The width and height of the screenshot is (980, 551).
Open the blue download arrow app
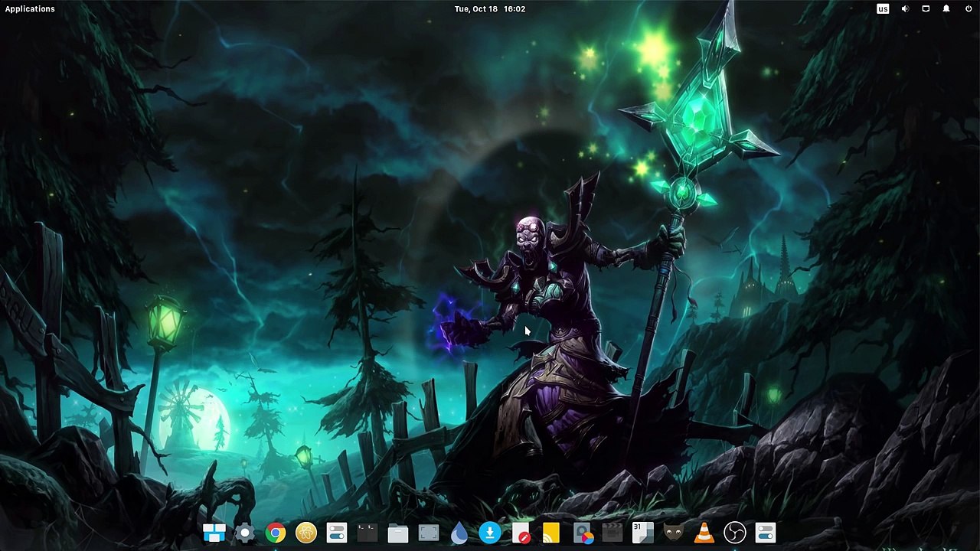tap(490, 533)
